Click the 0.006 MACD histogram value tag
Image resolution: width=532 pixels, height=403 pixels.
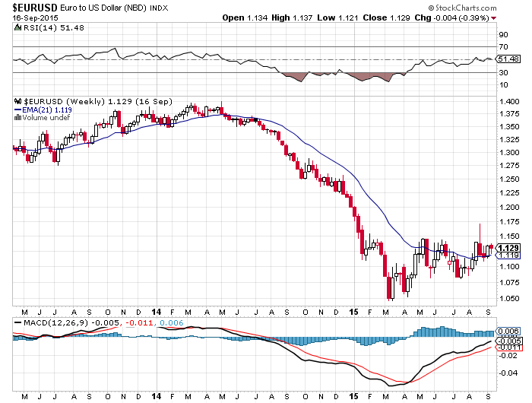506,332
